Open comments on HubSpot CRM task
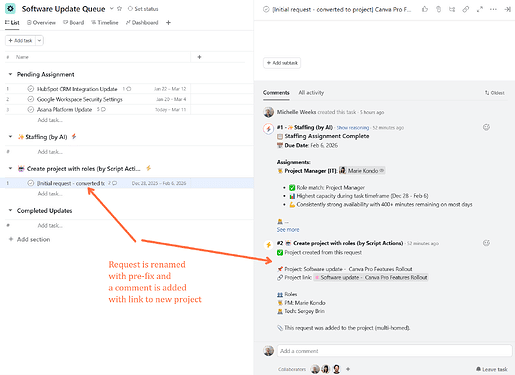Screen dimensions: 515x375 [x=127, y=89]
